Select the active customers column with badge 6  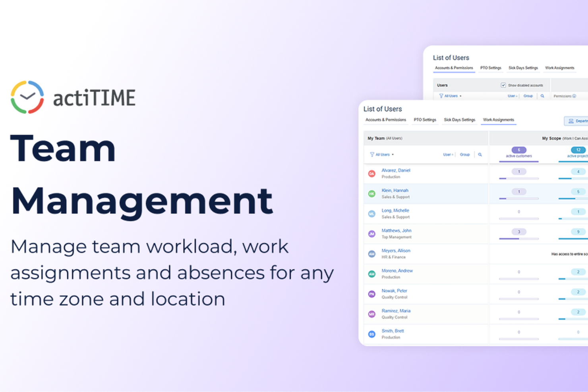(519, 153)
